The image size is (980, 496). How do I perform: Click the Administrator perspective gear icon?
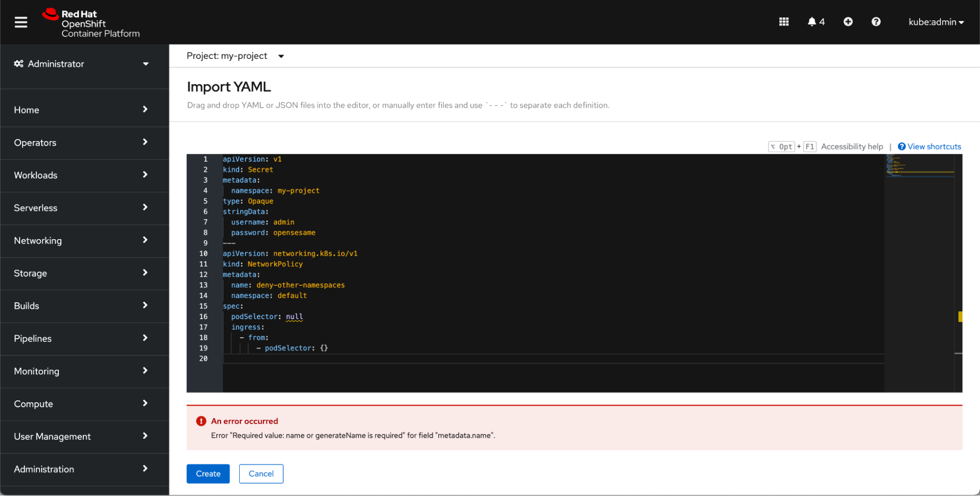tap(19, 64)
